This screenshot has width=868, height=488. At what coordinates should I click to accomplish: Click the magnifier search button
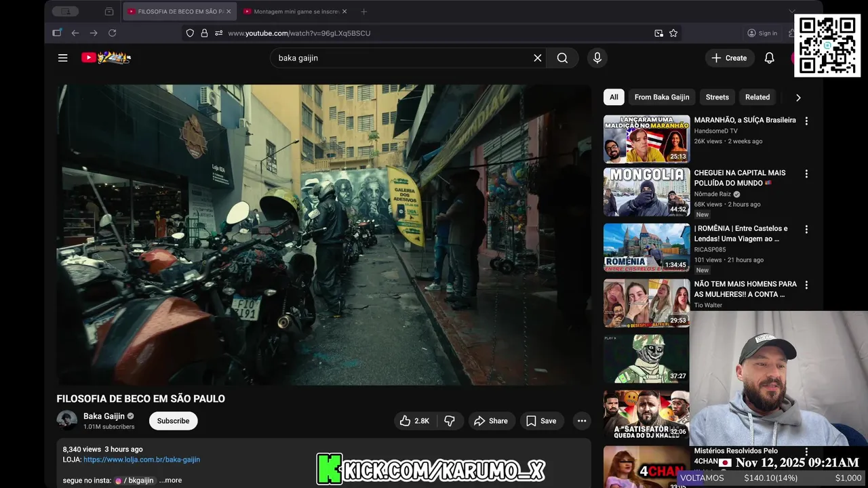[562, 58]
